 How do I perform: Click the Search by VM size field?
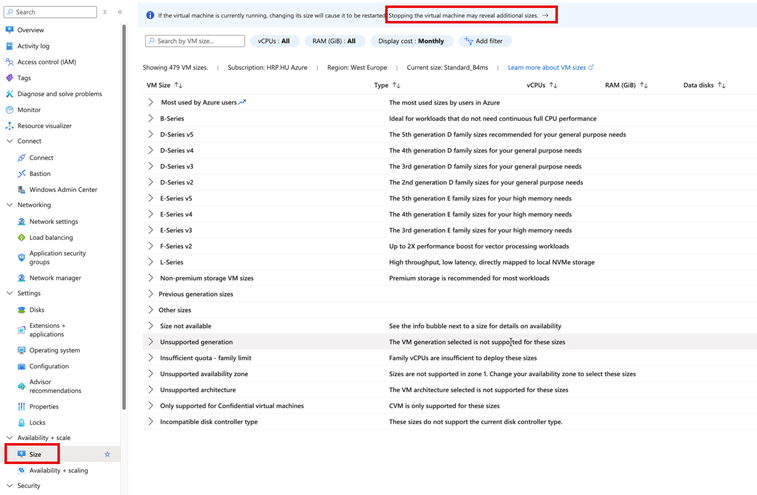click(195, 41)
